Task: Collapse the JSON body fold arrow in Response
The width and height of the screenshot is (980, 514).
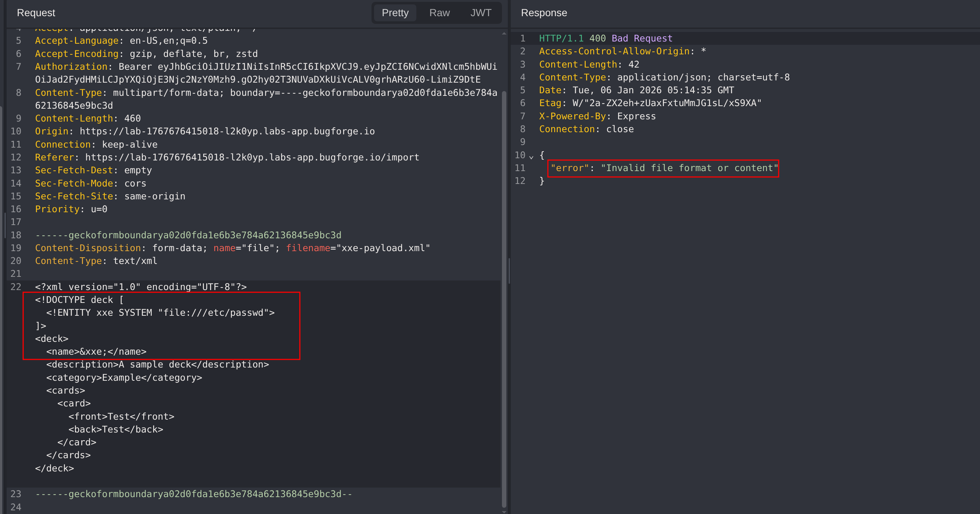Action: tap(531, 156)
